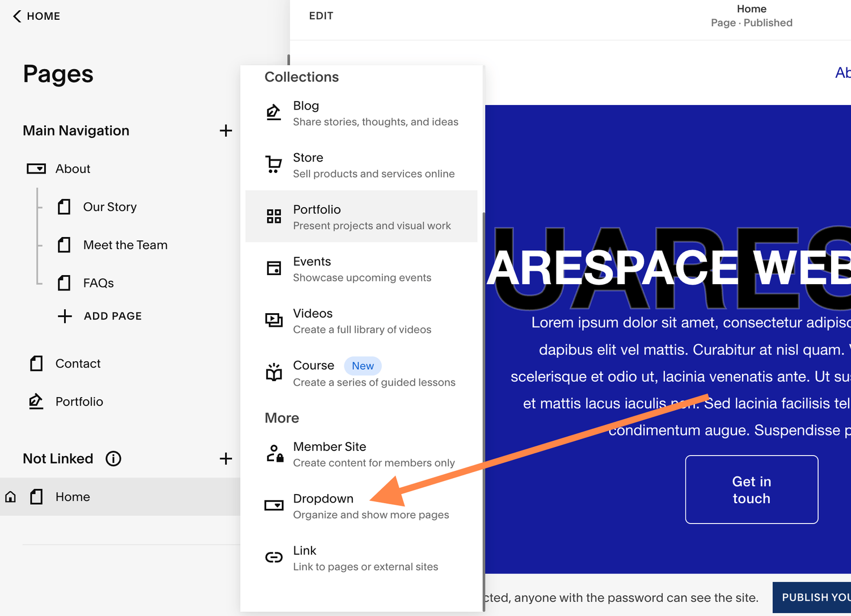Click the home icon beside the Home page
This screenshot has height=616, width=851.
pos(10,496)
